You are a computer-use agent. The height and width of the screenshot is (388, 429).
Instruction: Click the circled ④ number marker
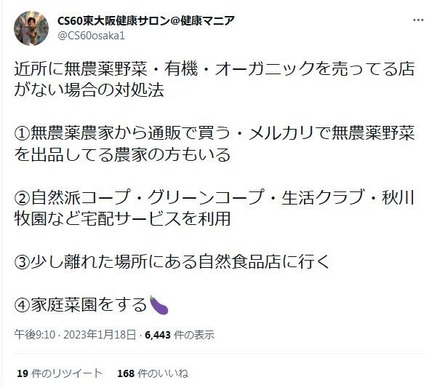click(x=22, y=305)
